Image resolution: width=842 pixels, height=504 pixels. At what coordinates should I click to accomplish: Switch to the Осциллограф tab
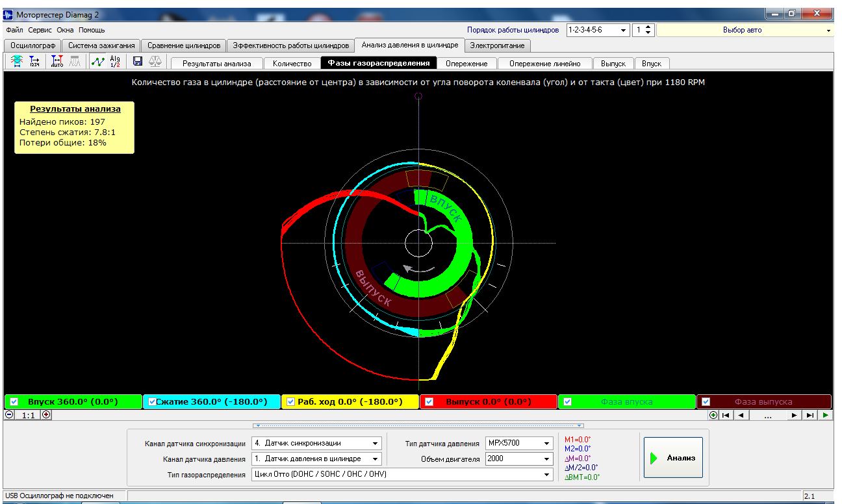(x=32, y=45)
